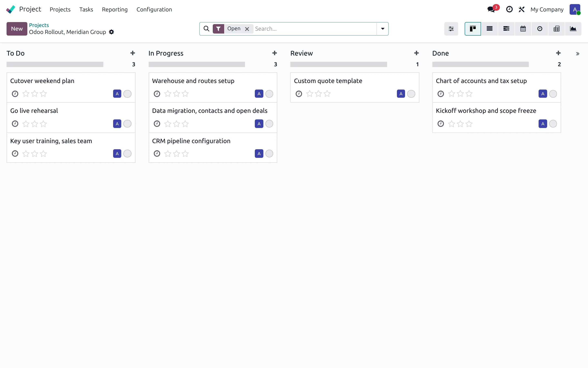Schedule activity on Key user training task
This screenshot has height=368, width=588.
(x=15, y=154)
